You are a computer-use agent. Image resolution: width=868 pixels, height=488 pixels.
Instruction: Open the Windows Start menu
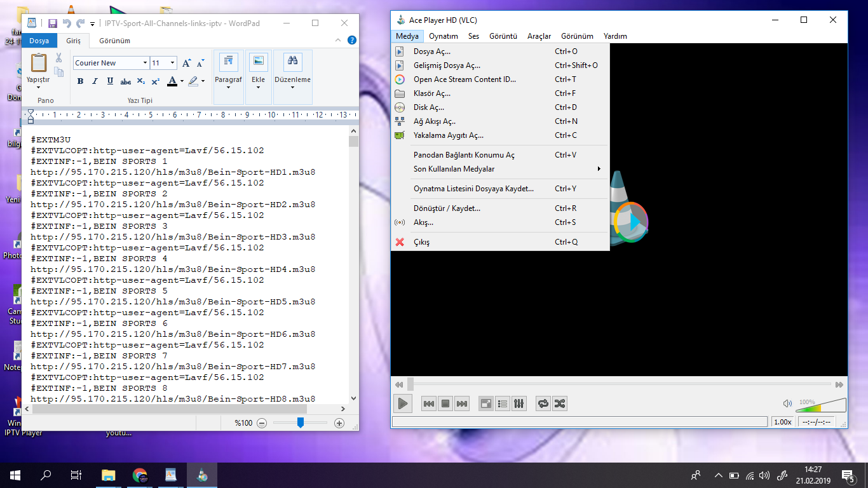click(15, 475)
